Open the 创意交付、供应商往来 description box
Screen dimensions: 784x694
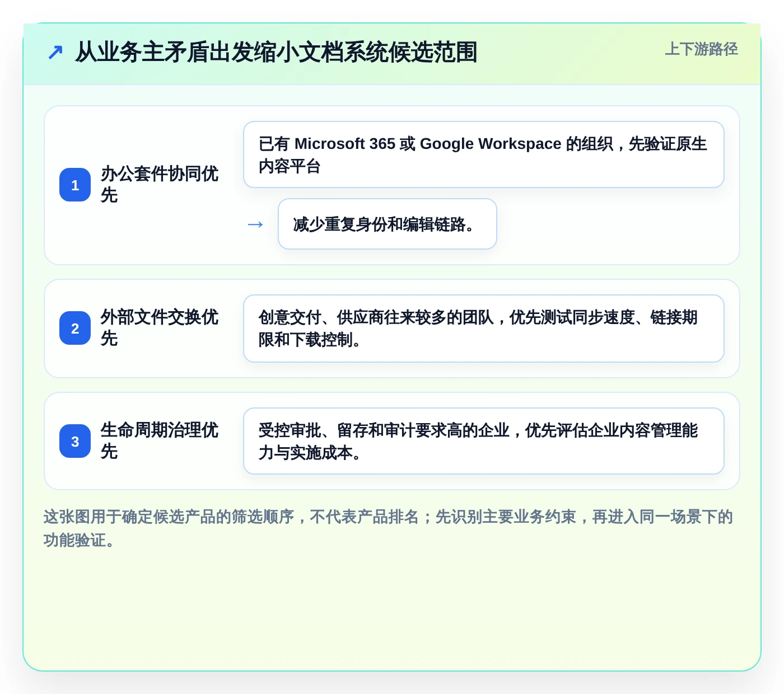(x=484, y=329)
